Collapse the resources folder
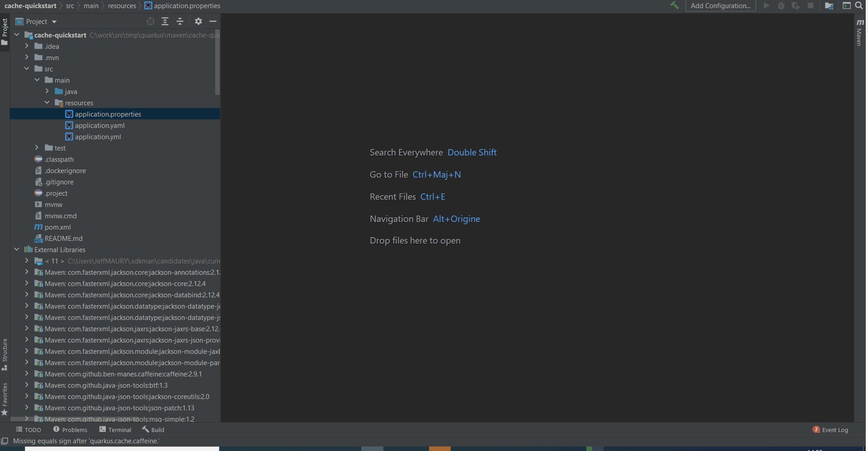Image resolution: width=868 pixels, height=451 pixels. [x=47, y=103]
